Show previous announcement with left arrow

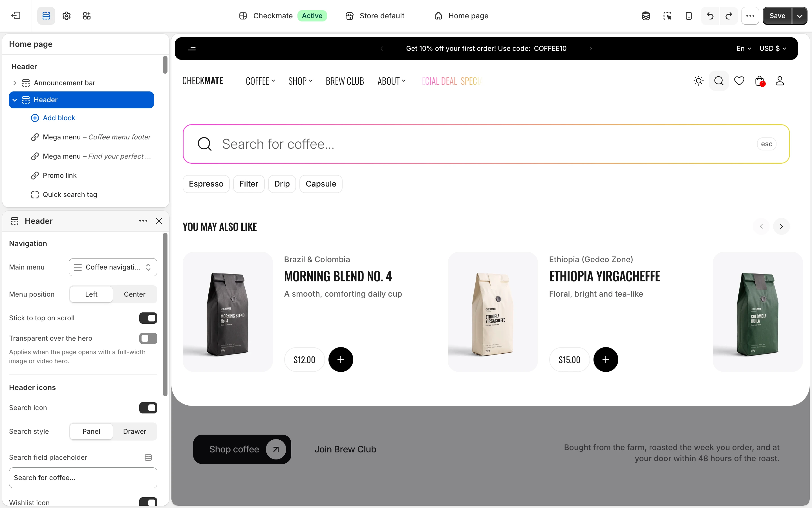(x=382, y=48)
